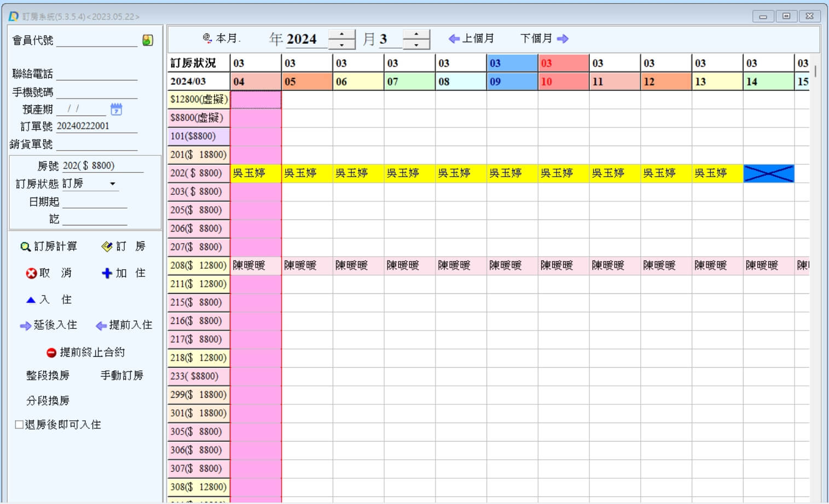
Task: Click the 入住 check-in triangle button
Action: tap(49, 299)
